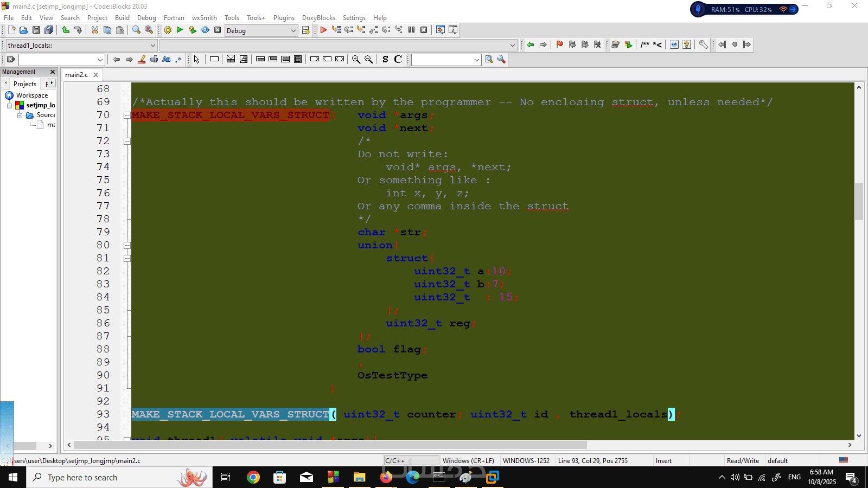Rebuild the project icon
Screen dimensions: 868x488
[x=205, y=30]
